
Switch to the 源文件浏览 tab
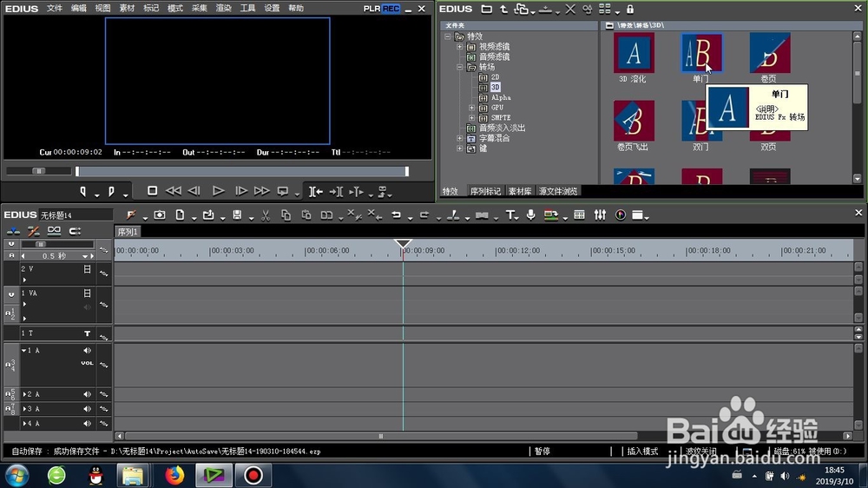point(558,192)
